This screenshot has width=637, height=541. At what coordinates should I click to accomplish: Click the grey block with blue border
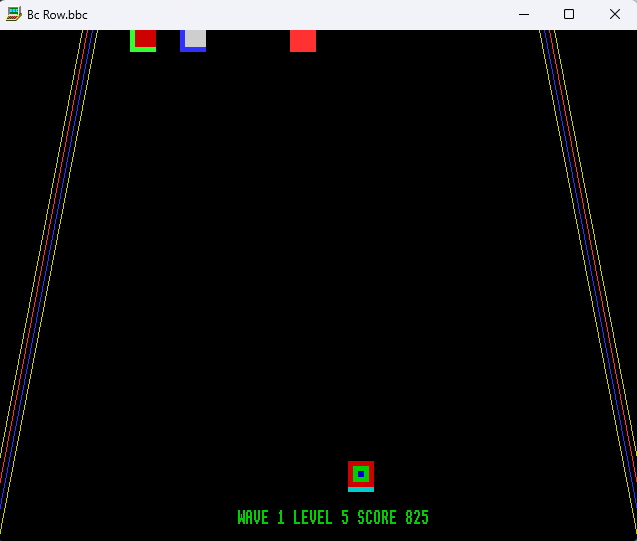[x=193, y=41]
